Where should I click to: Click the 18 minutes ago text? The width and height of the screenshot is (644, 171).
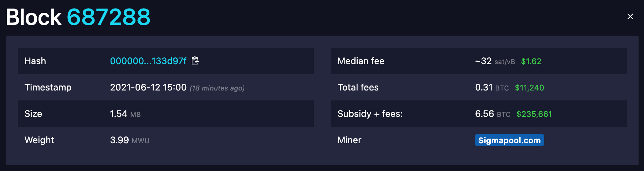[217, 88]
